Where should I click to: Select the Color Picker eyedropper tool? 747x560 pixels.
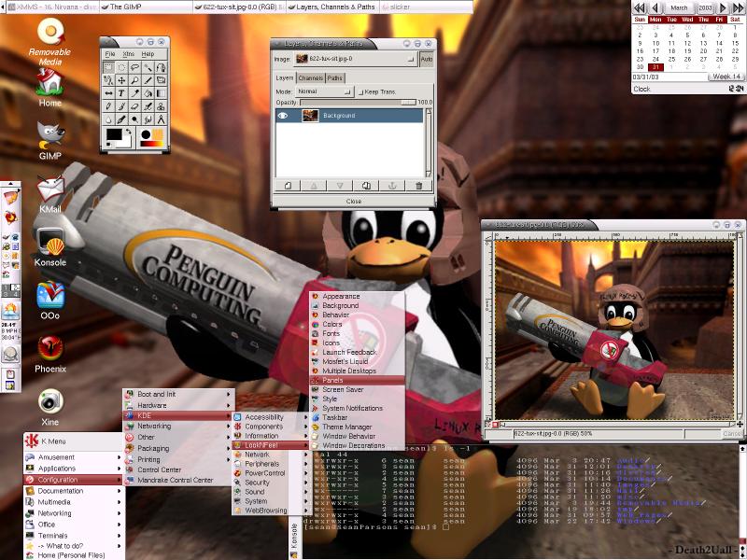[x=134, y=93]
